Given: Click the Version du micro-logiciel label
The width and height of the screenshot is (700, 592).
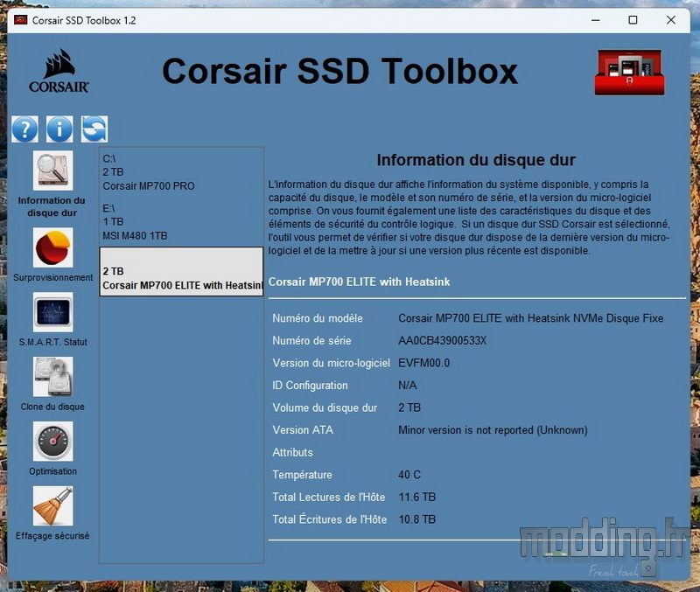Looking at the screenshot, I should pyautogui.click(x=332, y=363).
